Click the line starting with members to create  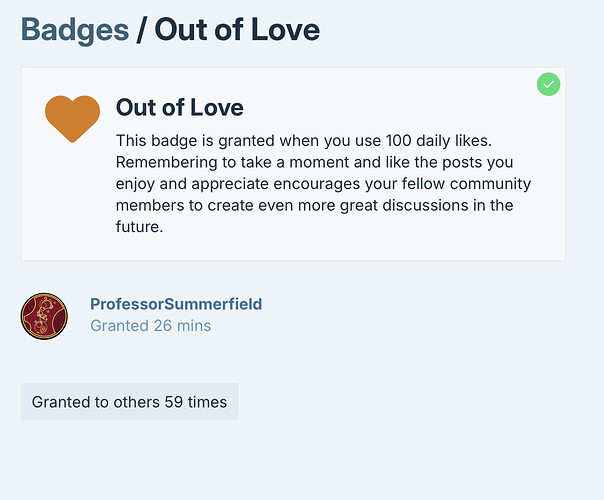314,205
